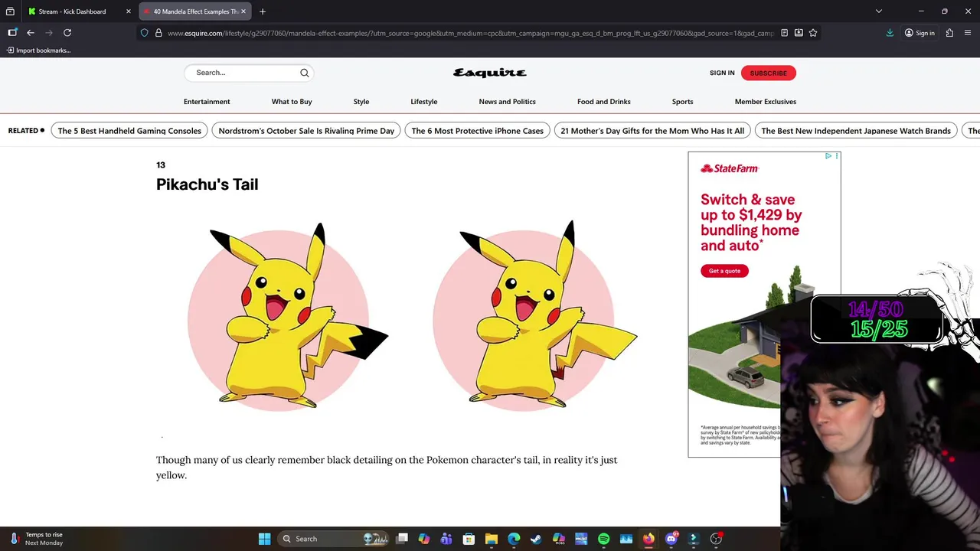Click the taskbar Search box
This screenshot has width=980, height=551.
[x=334, y=539]
